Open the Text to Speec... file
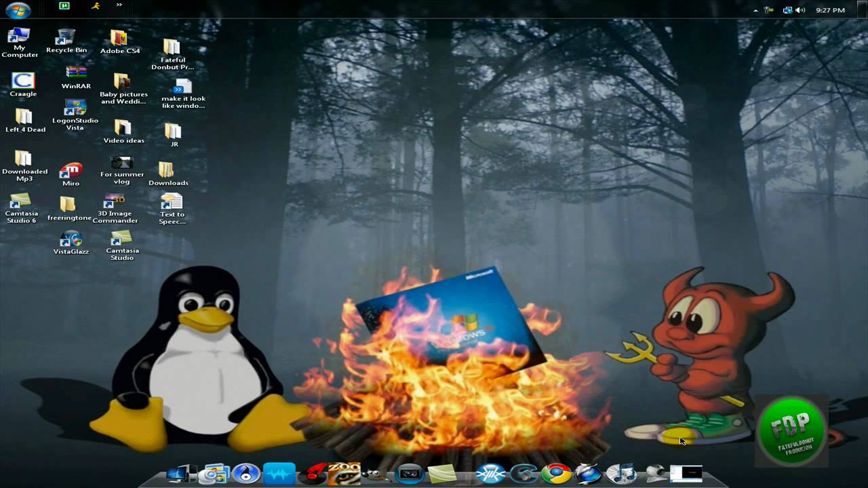Image resolution: width=868 pixels, height=488 pixels. (172, 209)
